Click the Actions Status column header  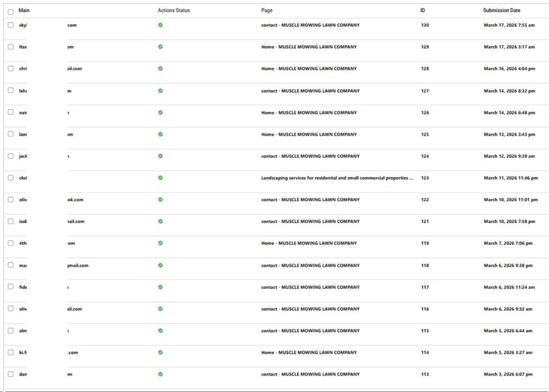[174, 11]
